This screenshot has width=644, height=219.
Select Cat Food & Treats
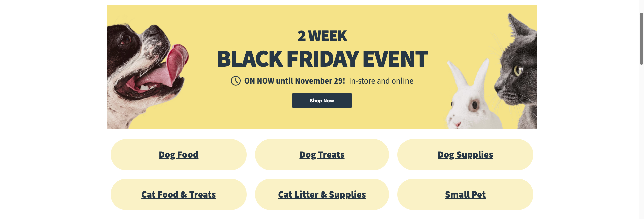[178, 195]
